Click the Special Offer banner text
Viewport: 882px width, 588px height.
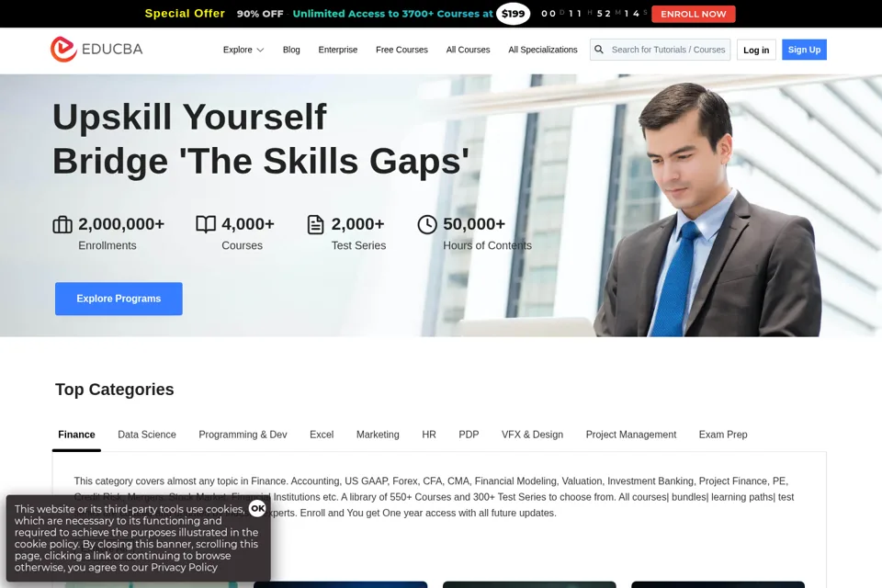[185, 14]
